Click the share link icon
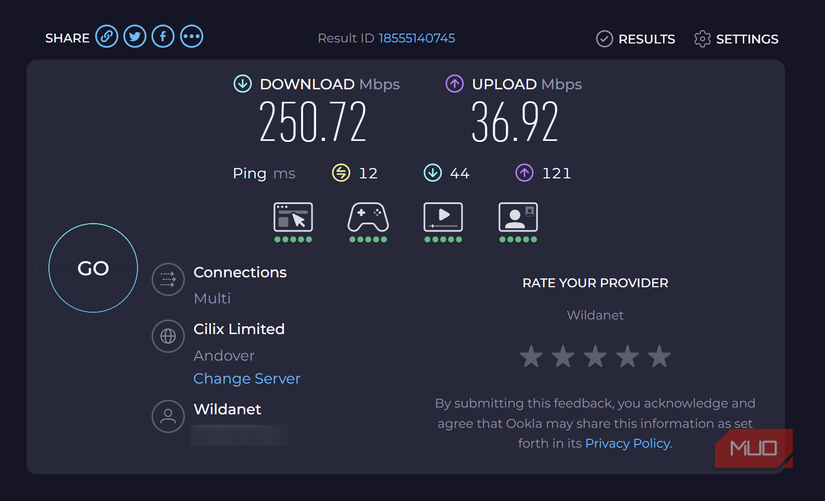 point(107,37)
